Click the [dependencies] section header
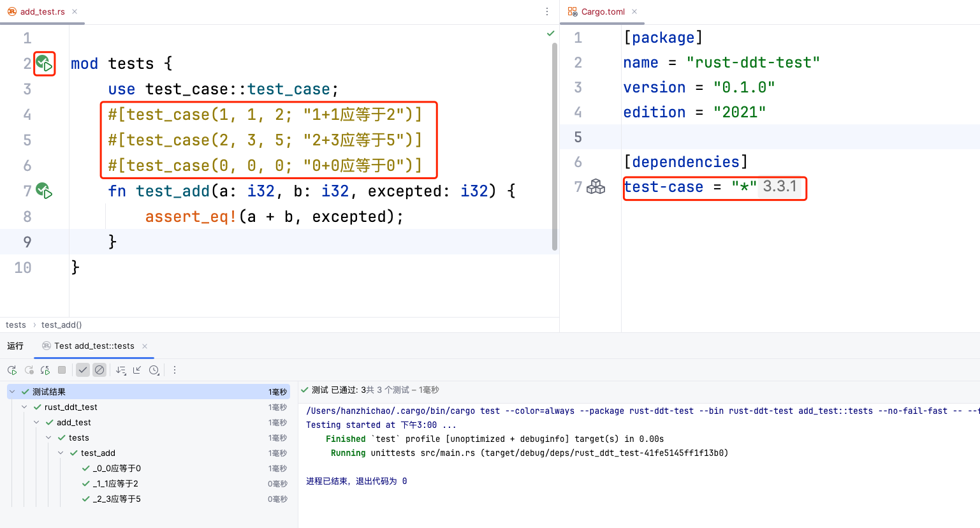This screenshot has width=980, height=528. pos(685,162)
